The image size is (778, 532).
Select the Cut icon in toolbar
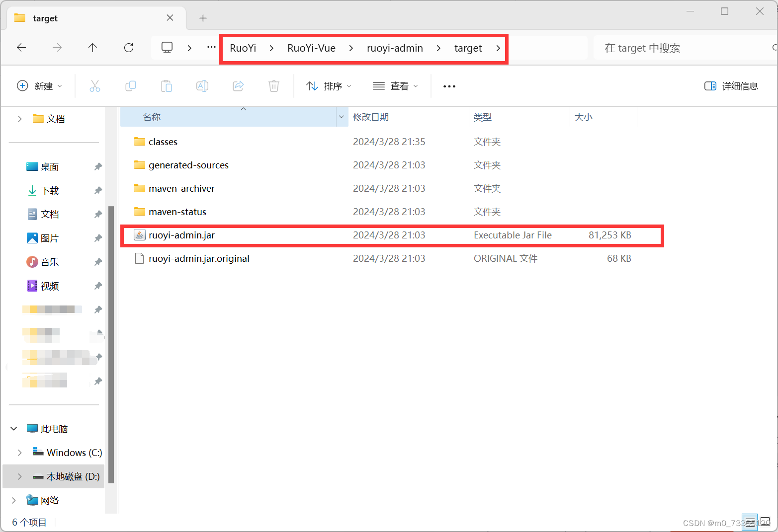[x=95, y=85]
